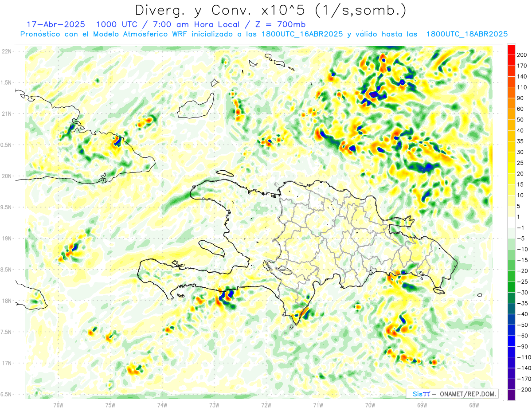Click the '140' value on color scale
532x411 pixels.
(523, 76)
